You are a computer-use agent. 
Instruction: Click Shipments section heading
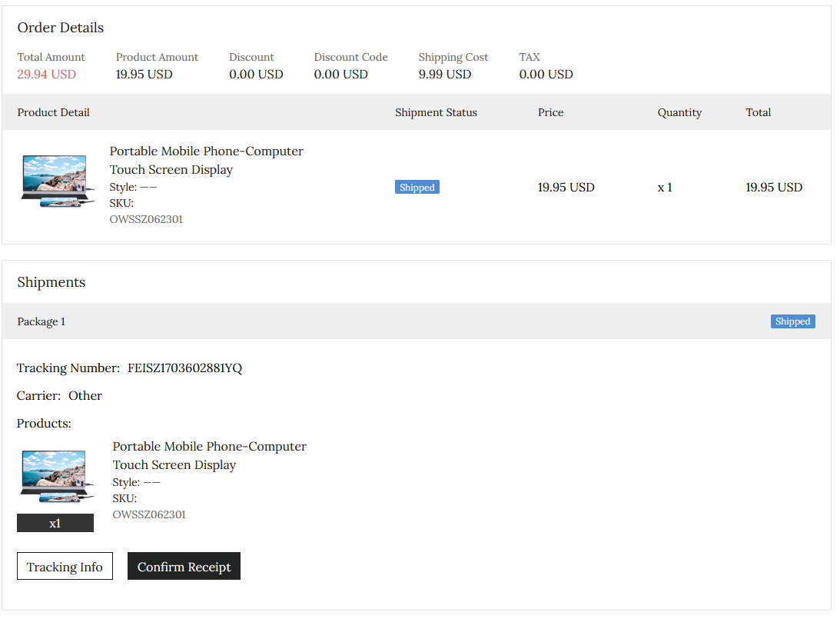tap(51, 282)
